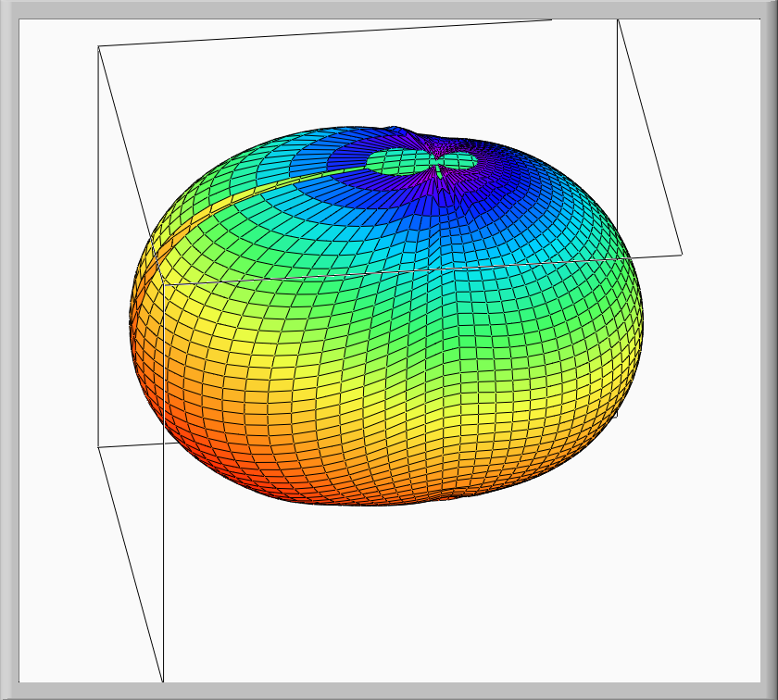Click the right green lobe at the pole
Viewport: 778px width, 700px height.
(x=459, y=161)
